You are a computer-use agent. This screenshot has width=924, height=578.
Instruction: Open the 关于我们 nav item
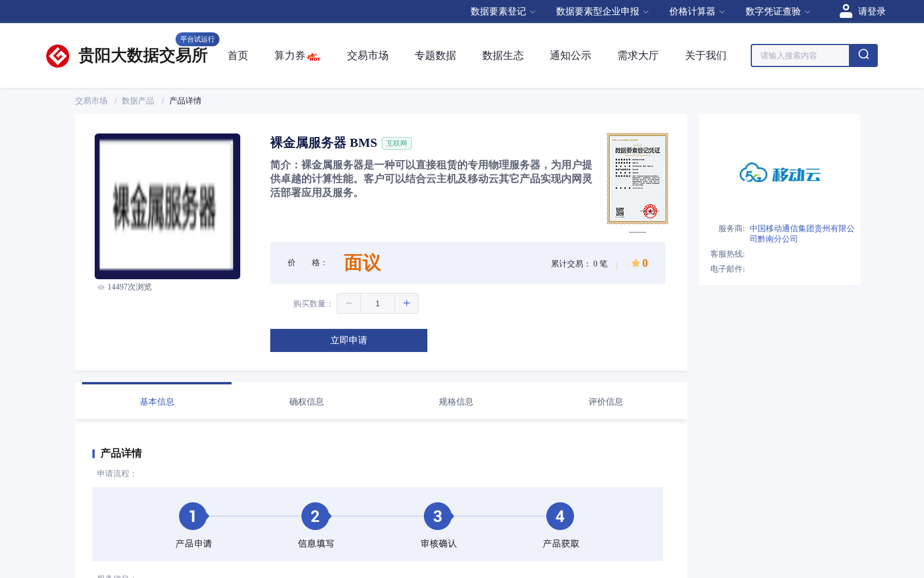click(x=706, y=55)
